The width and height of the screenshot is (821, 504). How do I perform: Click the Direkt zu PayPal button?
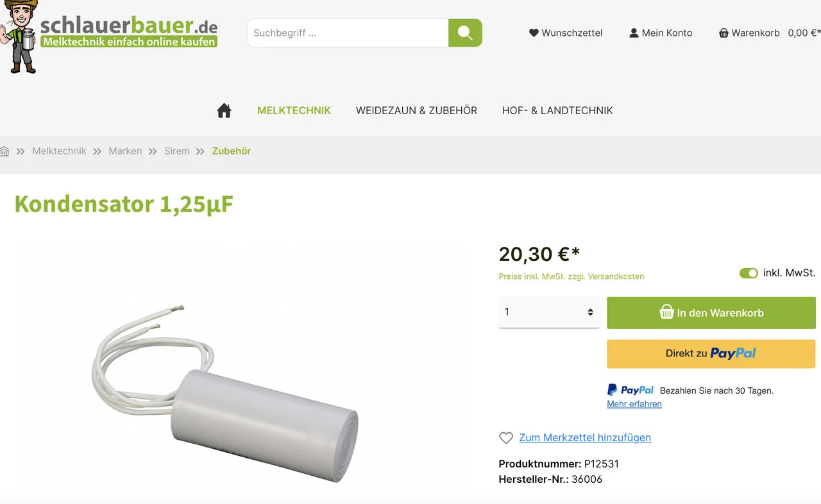711,353
